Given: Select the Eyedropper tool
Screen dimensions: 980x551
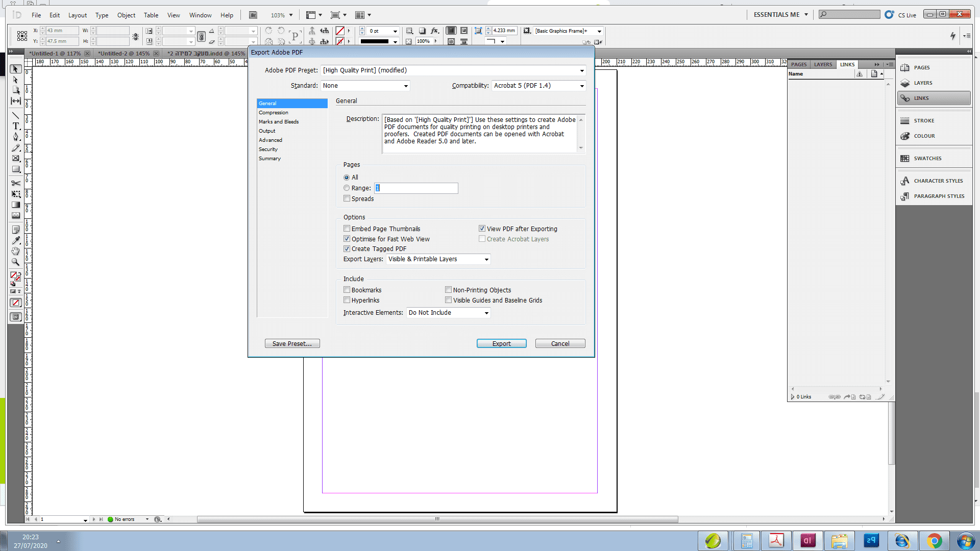Looking at the screenshot, I should click(x=16, y=240).
